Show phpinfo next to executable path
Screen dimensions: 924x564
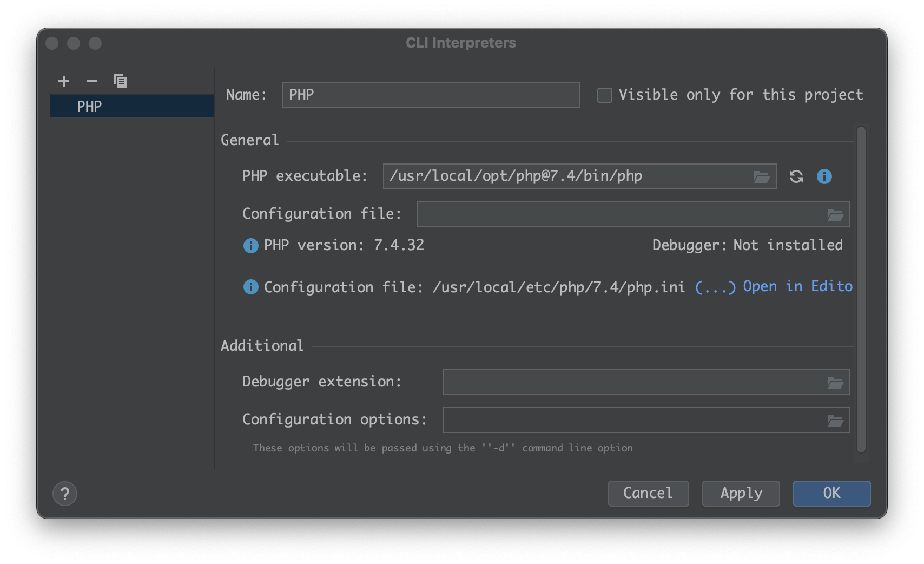click(824, 176)
